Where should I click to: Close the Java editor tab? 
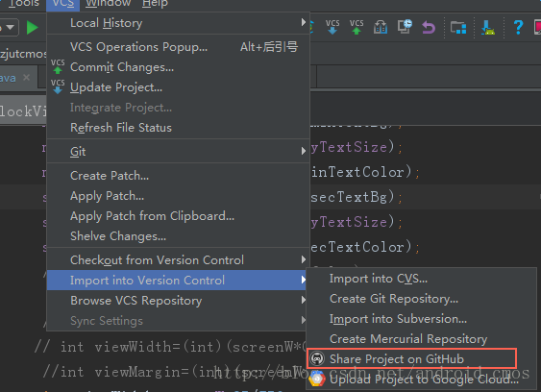pos(27,77)
